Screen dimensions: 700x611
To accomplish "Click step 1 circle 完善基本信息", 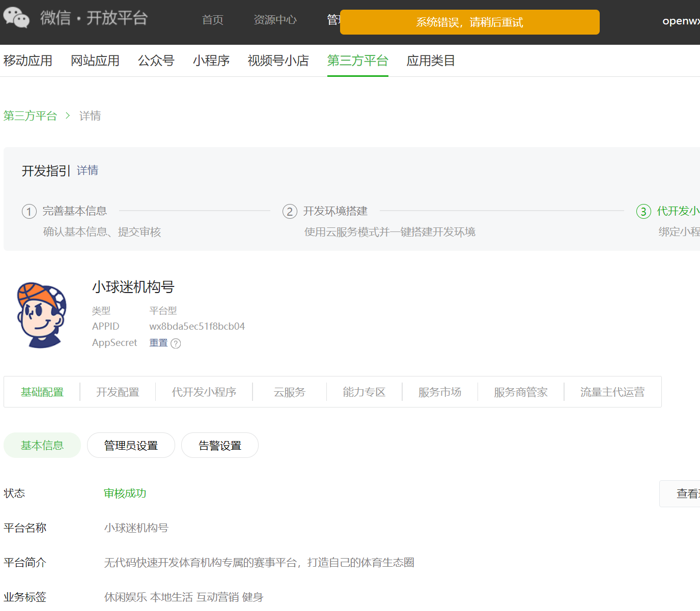I will [x=29, y=211].
